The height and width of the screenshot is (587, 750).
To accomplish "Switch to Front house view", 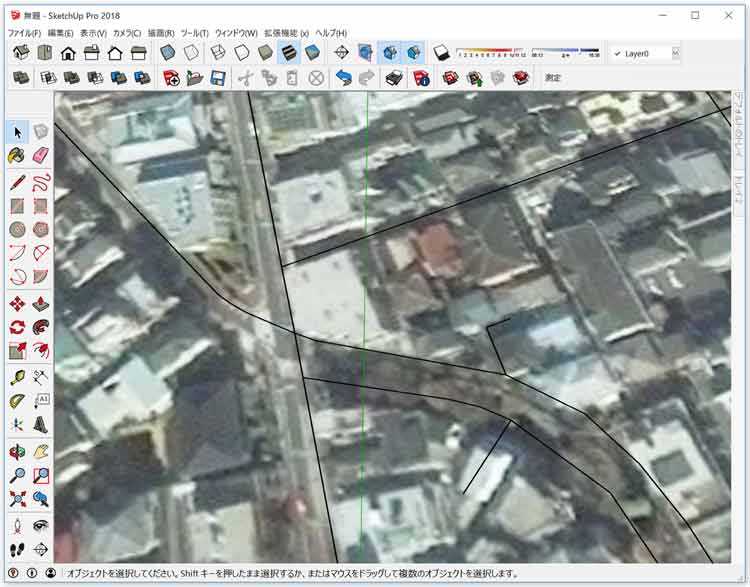I will click(68, 53).
